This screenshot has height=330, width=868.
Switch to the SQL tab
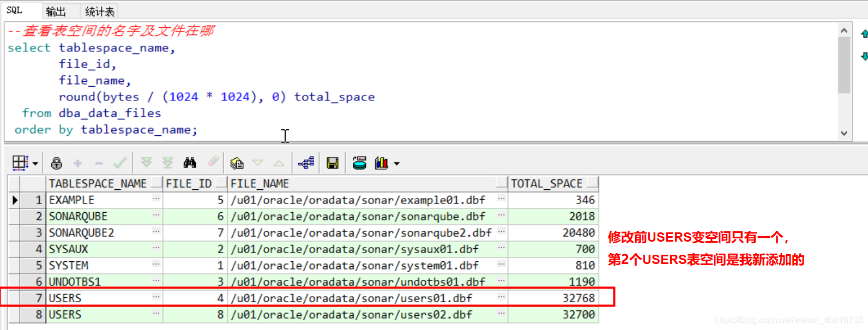(15, 10)
